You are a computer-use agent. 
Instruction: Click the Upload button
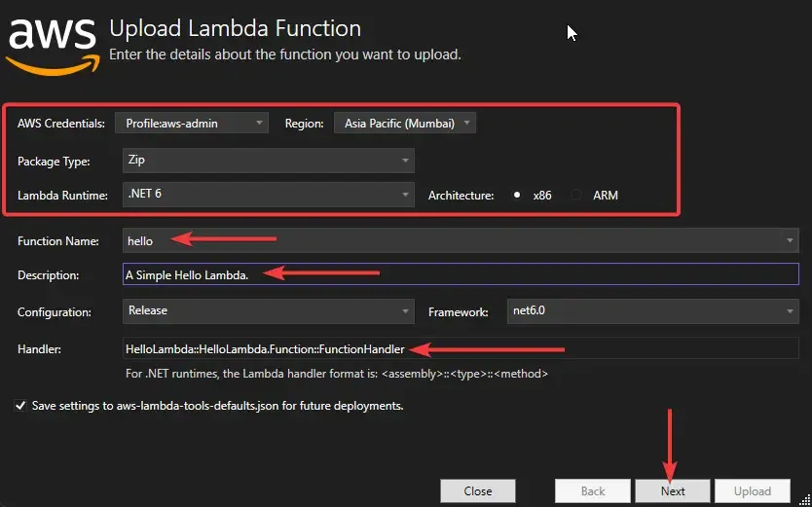coord(753,491)
